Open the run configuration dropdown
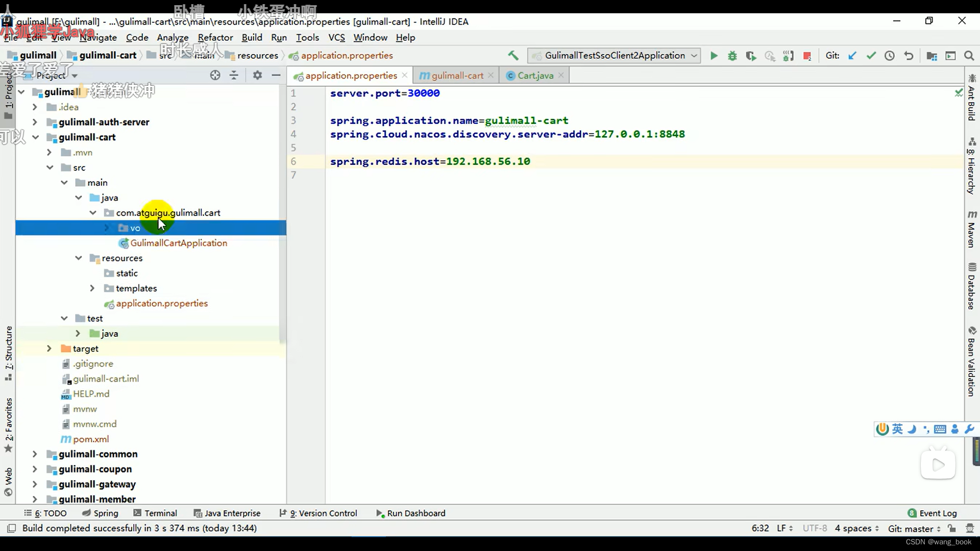The width and height of the screenshot is (980, 551). click(614, 56)
